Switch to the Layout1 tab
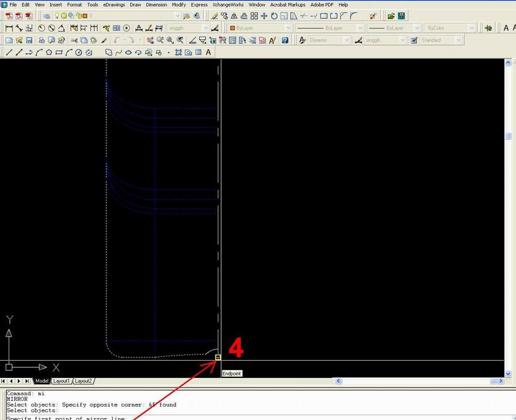The height and width of the screenshot is (420, 516). (61, 381)
